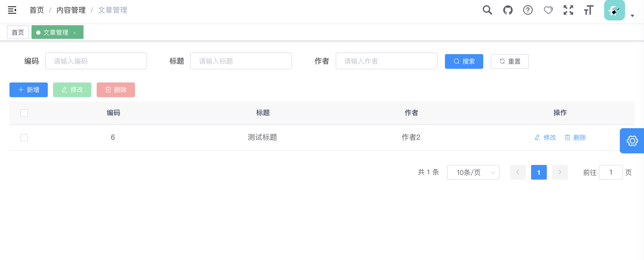Toggle fullscreen mode icon
Viewport: 644px width, 260px height.
(x=568, y=10)
